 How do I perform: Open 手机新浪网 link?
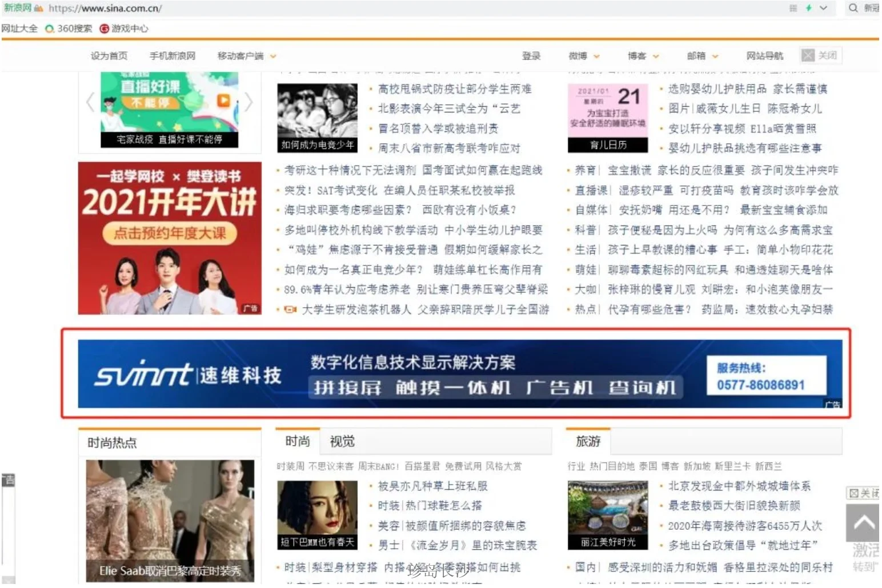[x=173, y=56]
